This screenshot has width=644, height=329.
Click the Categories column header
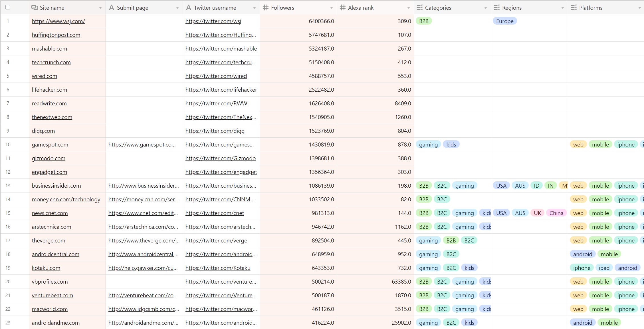[452, 8]
